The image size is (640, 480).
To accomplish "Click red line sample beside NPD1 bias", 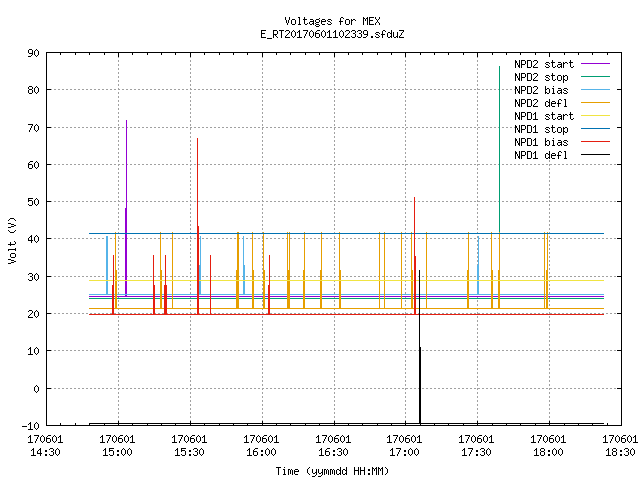I will [x=595, y=142].
